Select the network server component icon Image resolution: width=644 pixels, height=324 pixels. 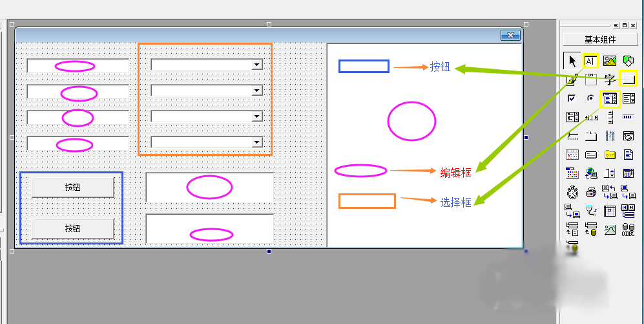(x=572, y=211)
